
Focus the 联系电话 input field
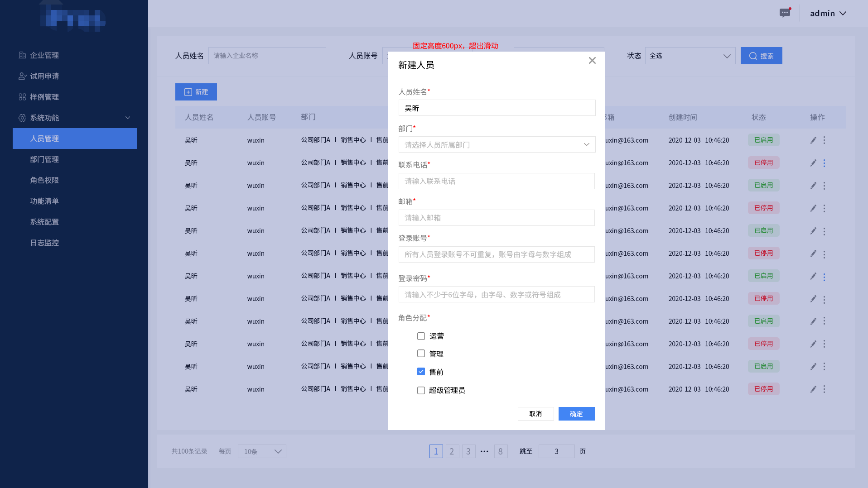(497, 181)
